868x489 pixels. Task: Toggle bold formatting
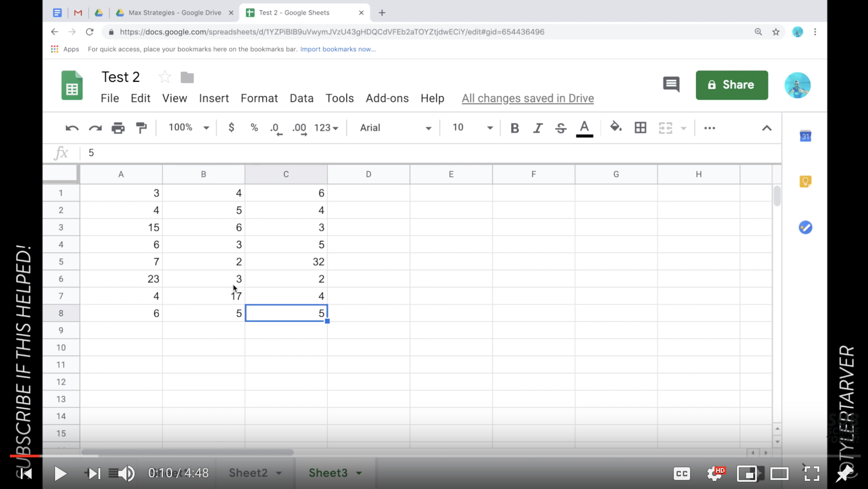(514, 128)
